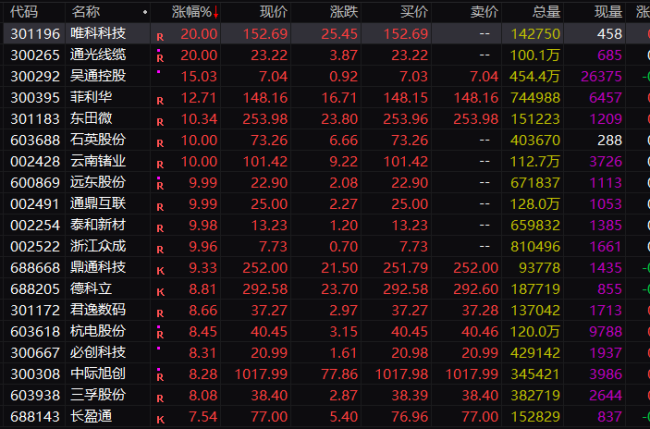Select stock code 300265
The height and width of the screenshot is (429, 650).
(35, 55)
